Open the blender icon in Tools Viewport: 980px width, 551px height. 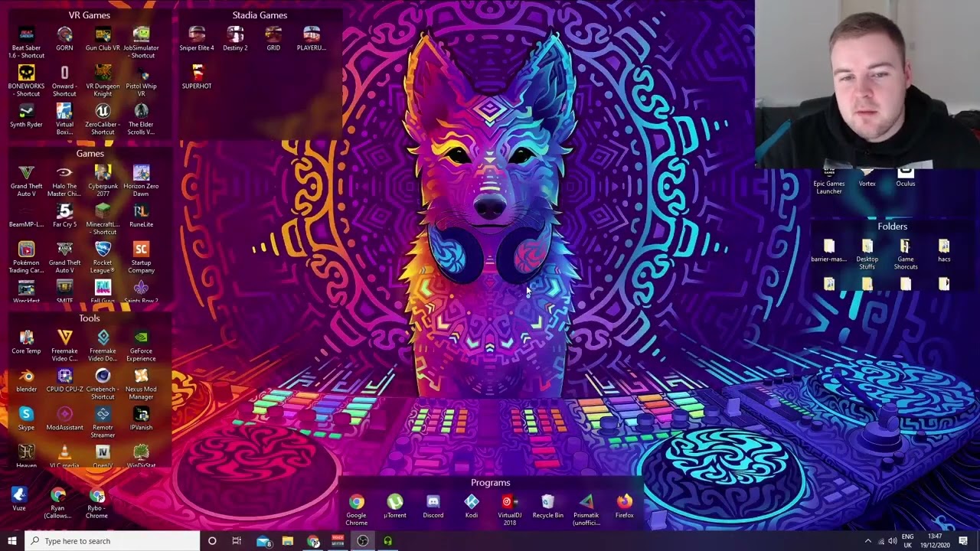tap(26, 377)
